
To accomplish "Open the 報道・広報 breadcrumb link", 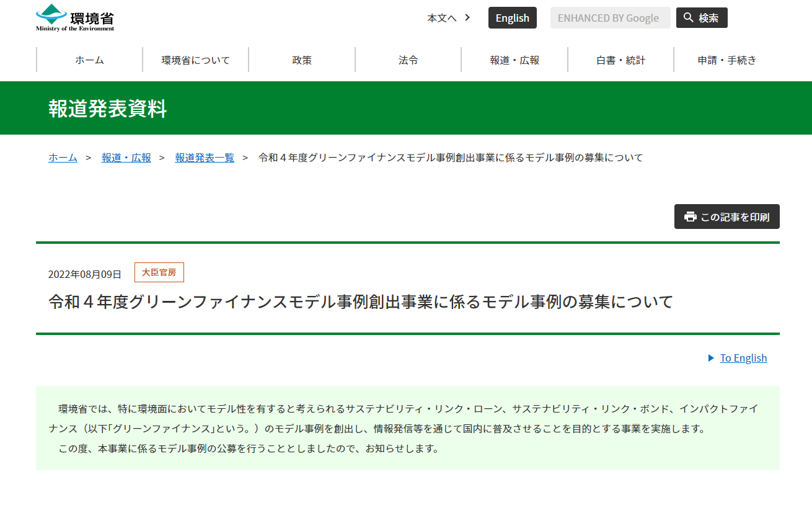I will [x=126, y=158].
